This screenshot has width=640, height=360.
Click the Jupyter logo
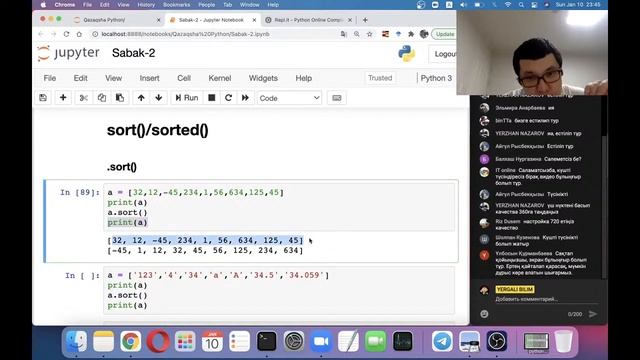[x=68, y=53]
